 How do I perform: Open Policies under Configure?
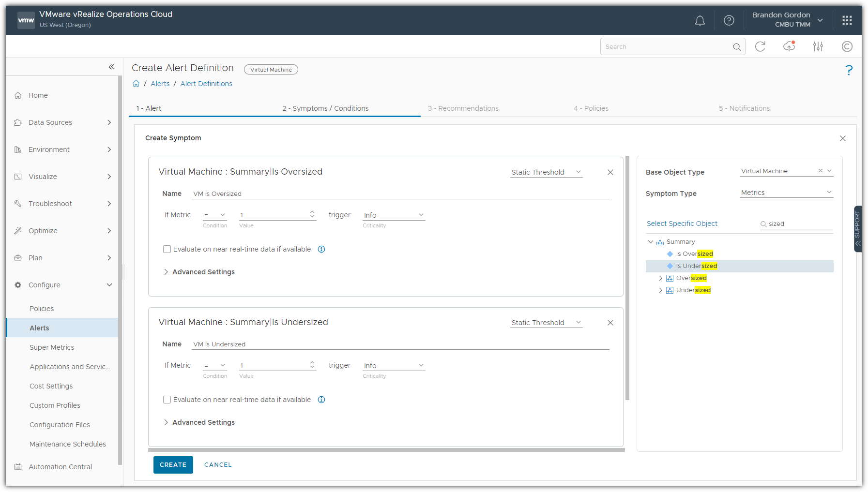coord(42,309)
